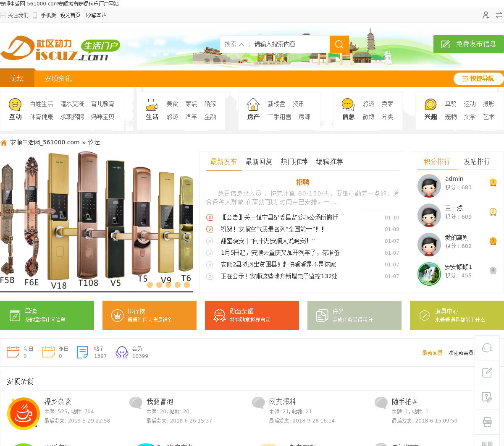Click the 摄影 category link
The width and height of the screenshot is (504, 446).
coord(488,104)
